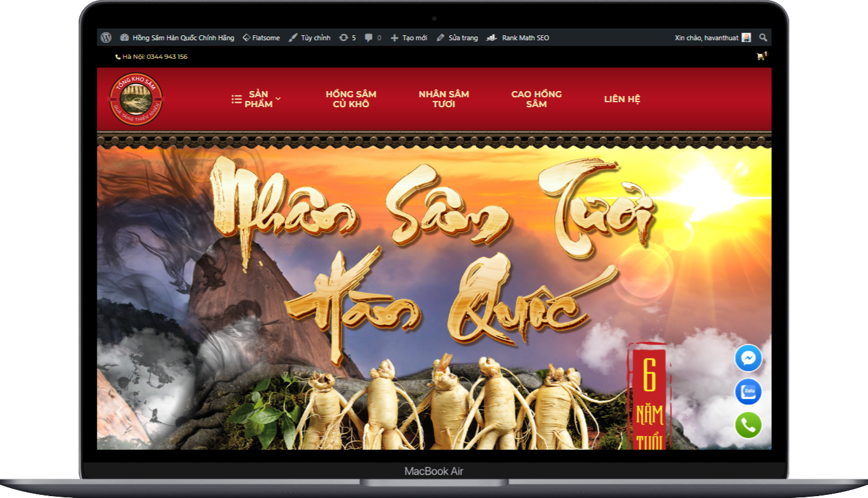Call Hà Nội phone number 0344 943 156
The image size is (868, 498).
(x=151, y=57)
